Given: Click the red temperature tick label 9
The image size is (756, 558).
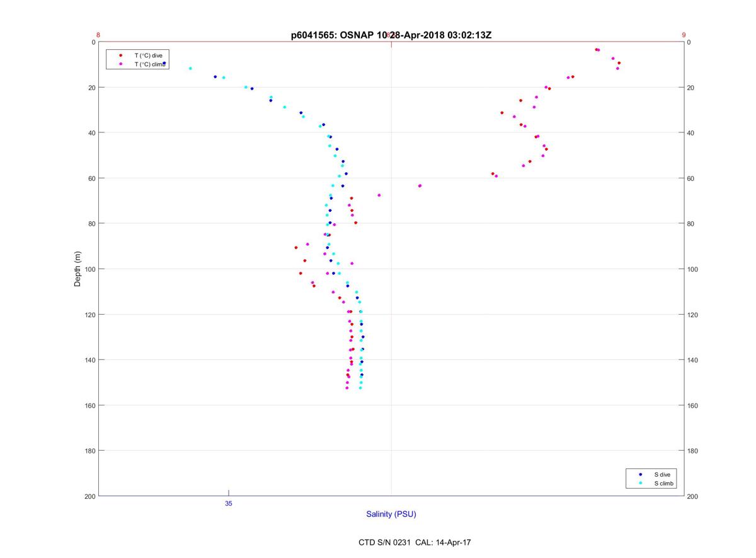Looking at the screenshot, I should (684, 35).
